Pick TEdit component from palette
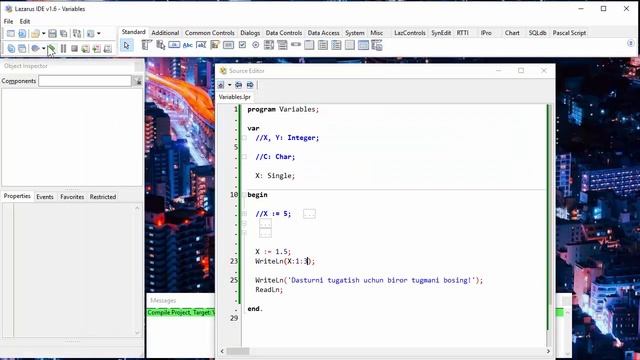The image size is (640, 360). pos(201,45)
